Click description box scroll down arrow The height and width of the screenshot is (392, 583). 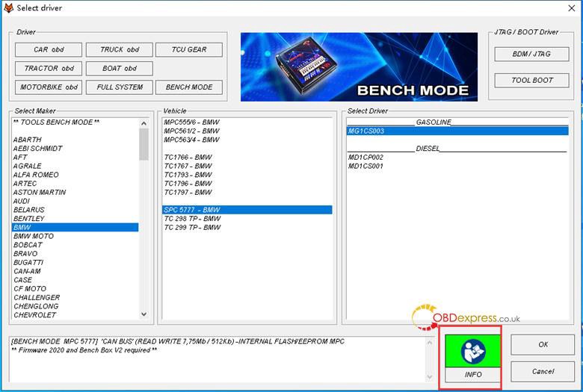[430, 377]
